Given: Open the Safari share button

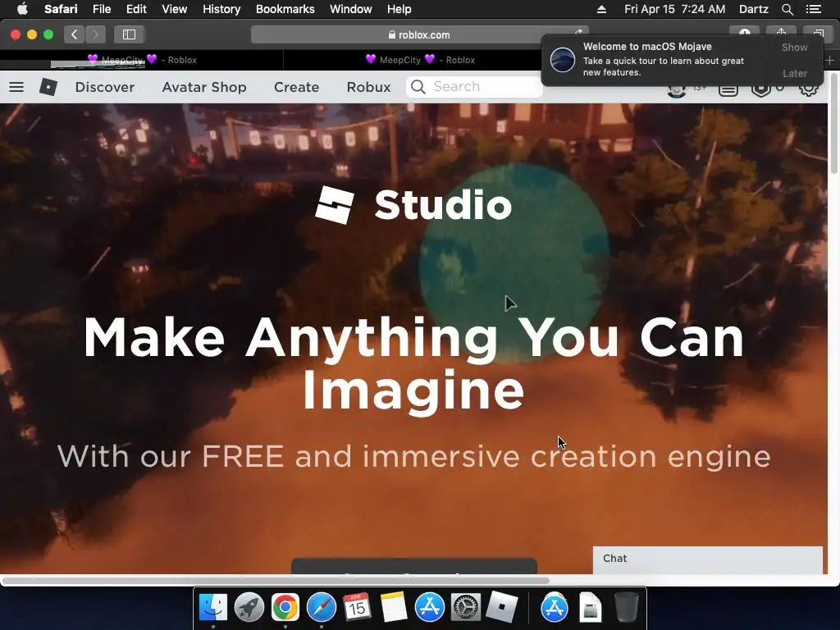Looking at the screenshot, I should pyautogui.click(x=781, y=33).
